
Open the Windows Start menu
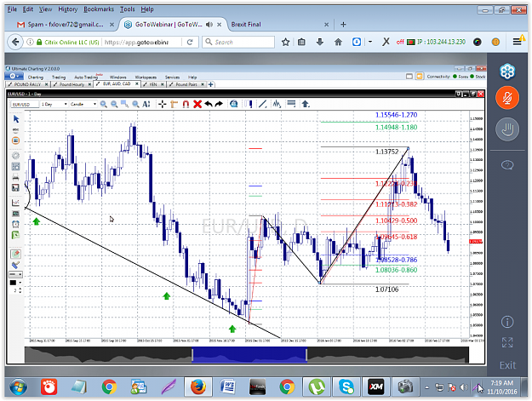[x=19, y=387]
